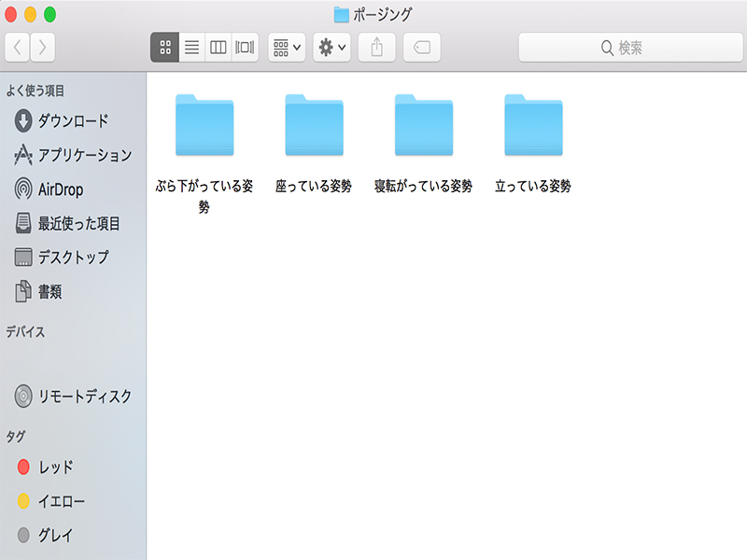
Task: Click the 書類 documents icon
Action: (23, 291)
